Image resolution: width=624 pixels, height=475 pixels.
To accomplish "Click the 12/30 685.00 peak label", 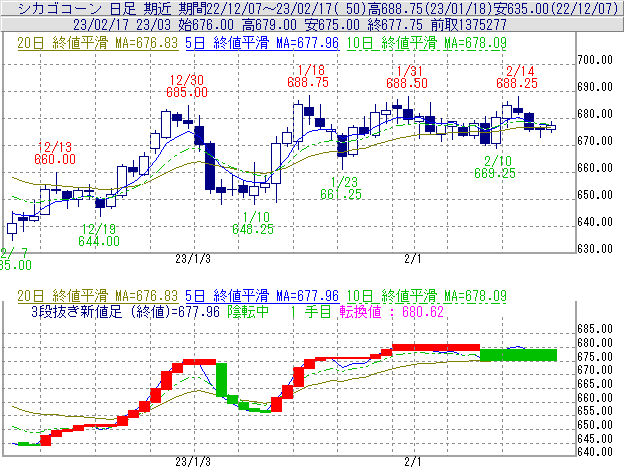I will coord(187,86).
